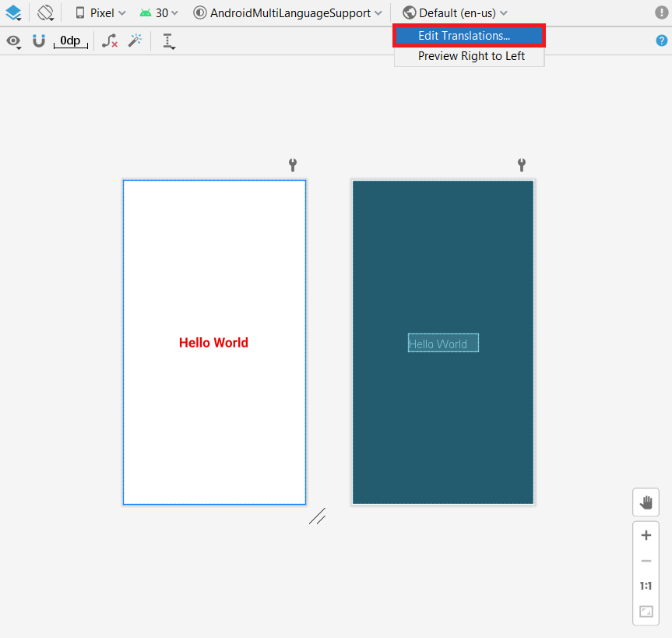The width and height of the screenshot is (672, 638).
Task: Reset zoom to 1:1
Action: tap(646, 586)
